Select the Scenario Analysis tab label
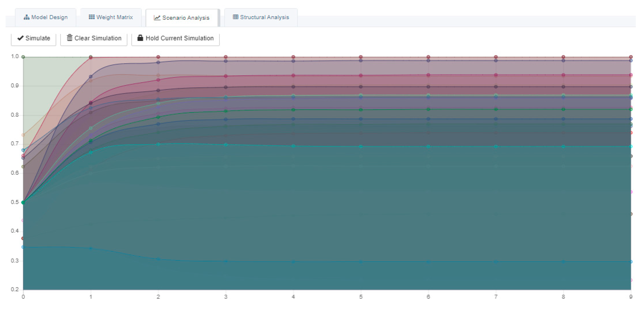 (x=186, y=18)
